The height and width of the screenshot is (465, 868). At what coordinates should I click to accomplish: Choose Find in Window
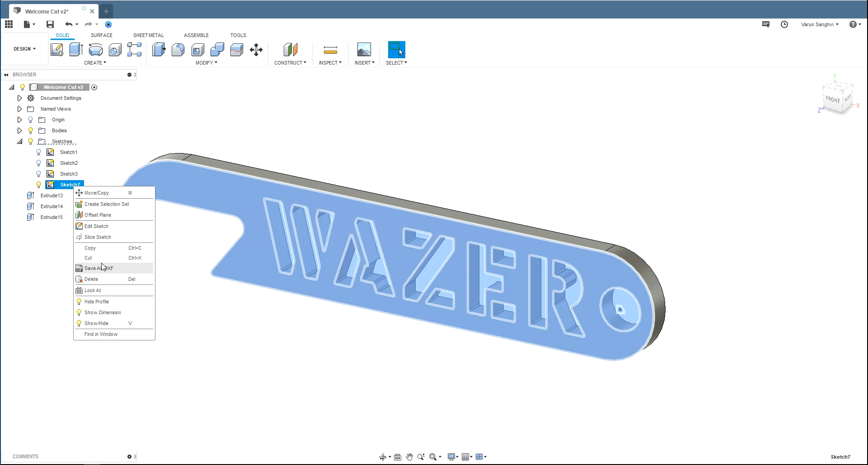114,334
